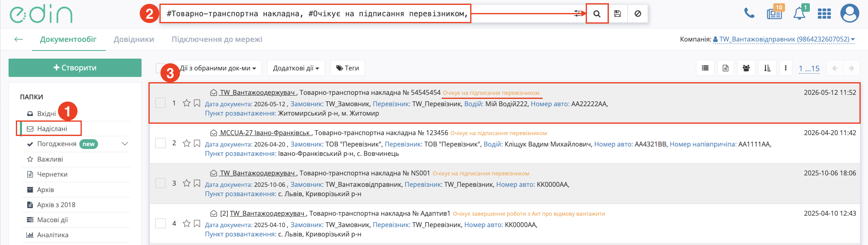
Task: Select checkbox for row 3
Action: point(161,183)
